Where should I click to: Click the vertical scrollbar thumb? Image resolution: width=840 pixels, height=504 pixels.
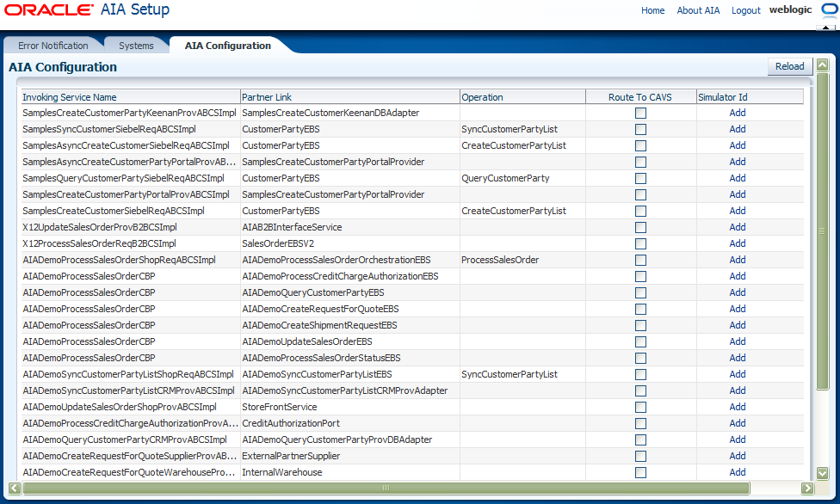coord(822,231)
